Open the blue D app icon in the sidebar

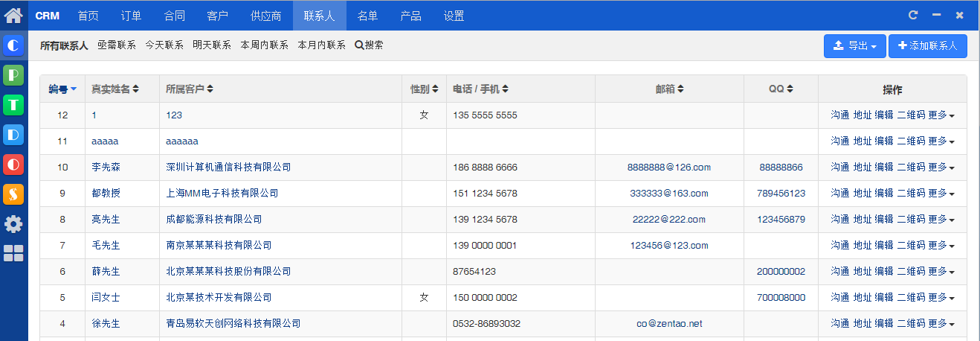coord(13,135)
